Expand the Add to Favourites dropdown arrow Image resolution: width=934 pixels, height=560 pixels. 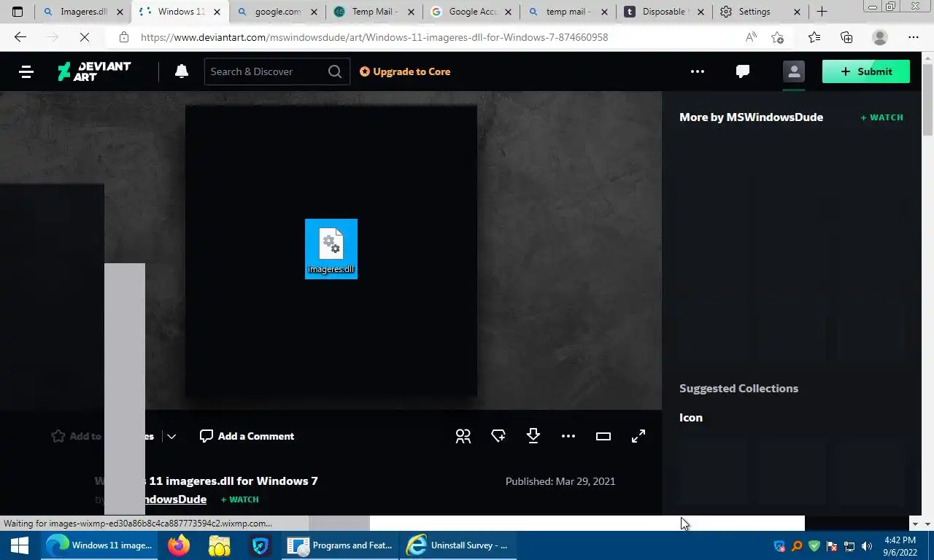(171, 436)
